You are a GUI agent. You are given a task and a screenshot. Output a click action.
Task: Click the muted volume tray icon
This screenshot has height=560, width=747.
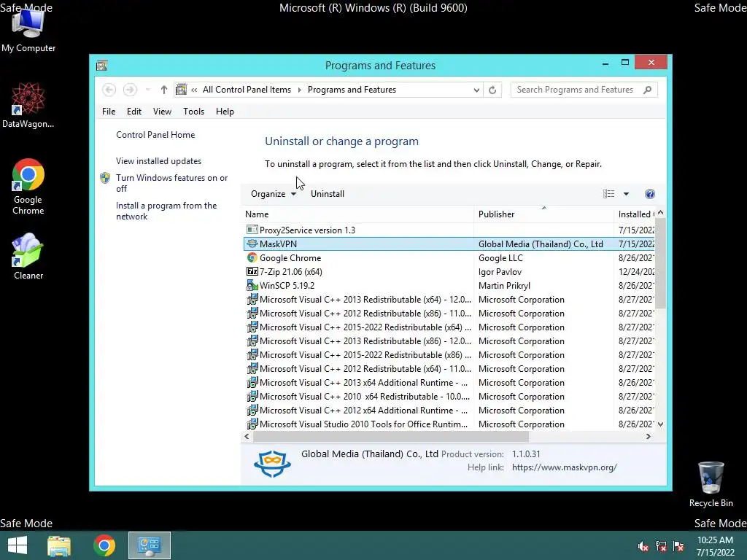coord(643,546)
